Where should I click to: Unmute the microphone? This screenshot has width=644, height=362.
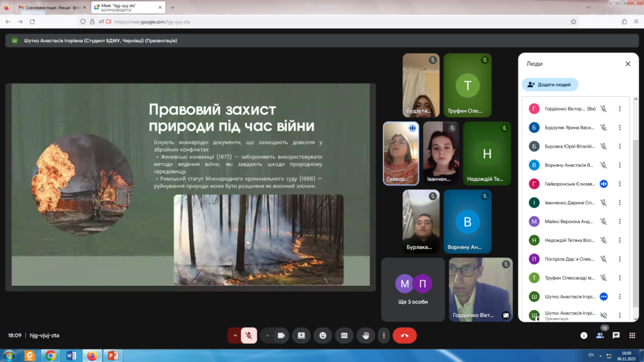coord(249,336)
